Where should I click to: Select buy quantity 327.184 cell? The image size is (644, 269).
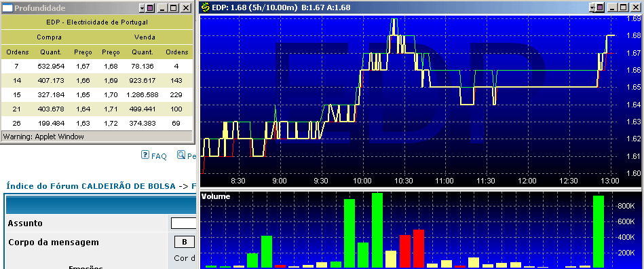(51, 94)
